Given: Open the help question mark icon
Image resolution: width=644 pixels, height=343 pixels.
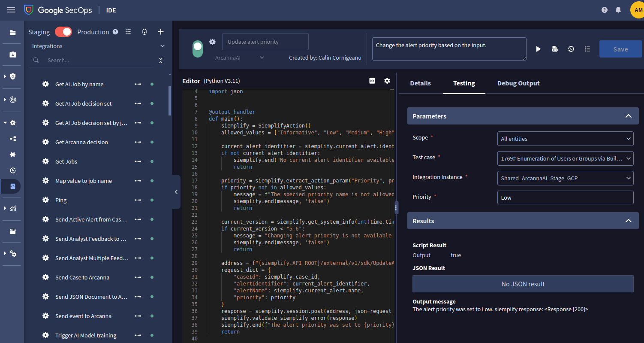Looking at the screenshot, I should (605, 10).
